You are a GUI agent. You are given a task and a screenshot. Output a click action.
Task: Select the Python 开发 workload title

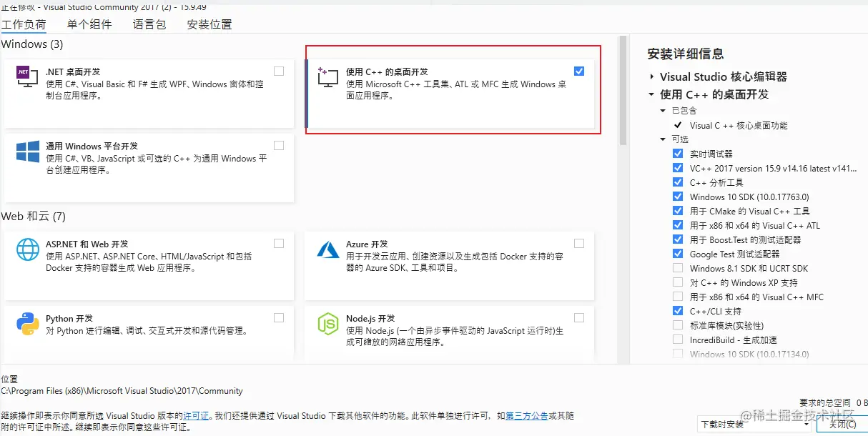pos(69,319)
